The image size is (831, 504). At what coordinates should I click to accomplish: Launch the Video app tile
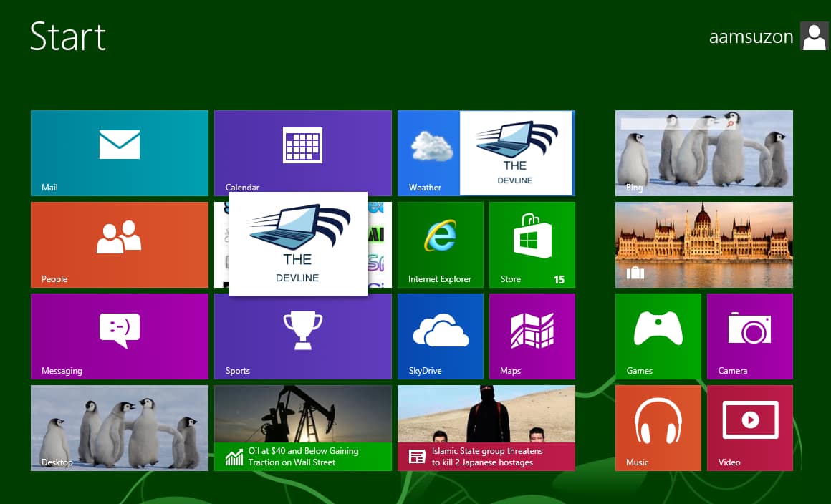[x=749, y=427]
